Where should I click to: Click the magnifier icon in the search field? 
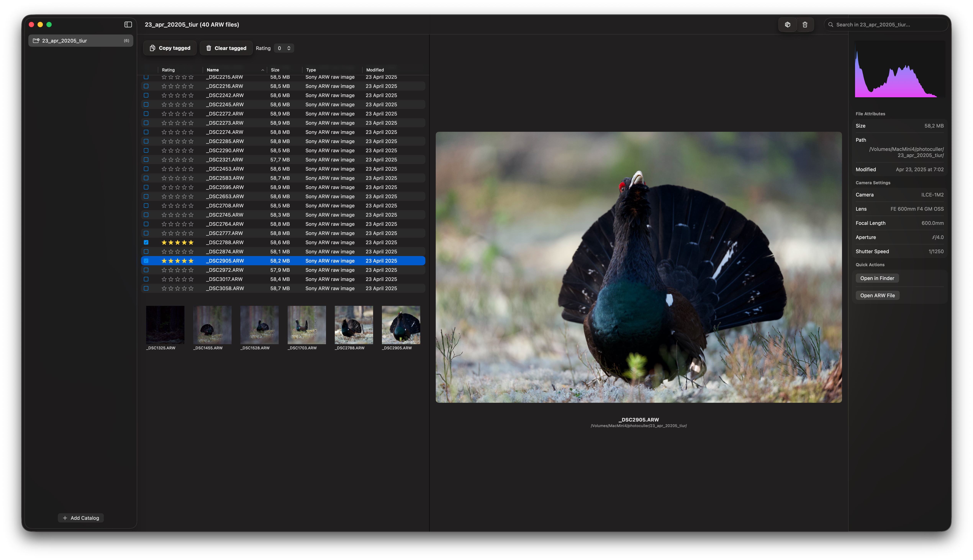[831, 24]
